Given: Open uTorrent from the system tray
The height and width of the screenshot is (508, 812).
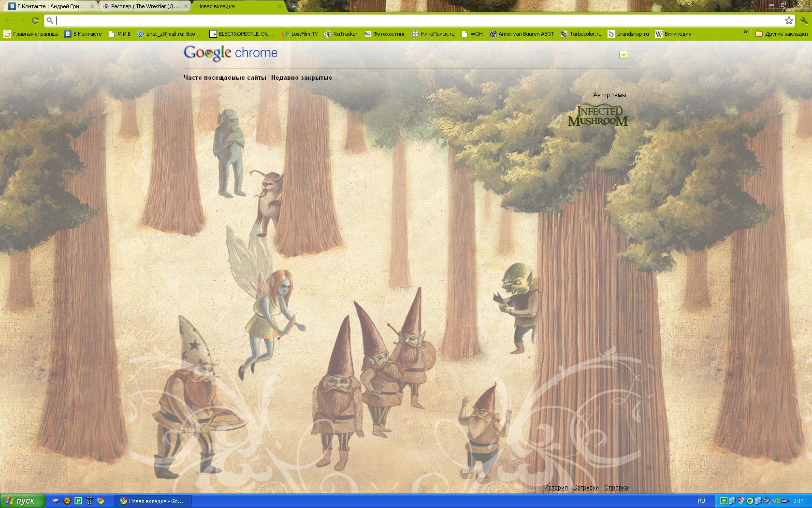Looking at the screenshot, I should pos(724,501).
